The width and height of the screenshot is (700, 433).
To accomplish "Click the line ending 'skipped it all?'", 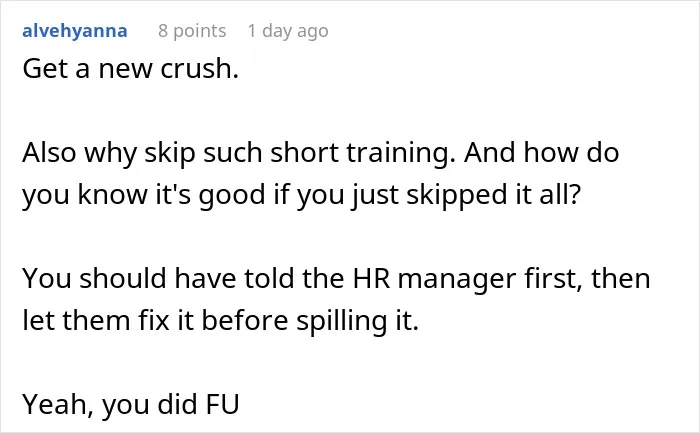I will tap(302, 195).
